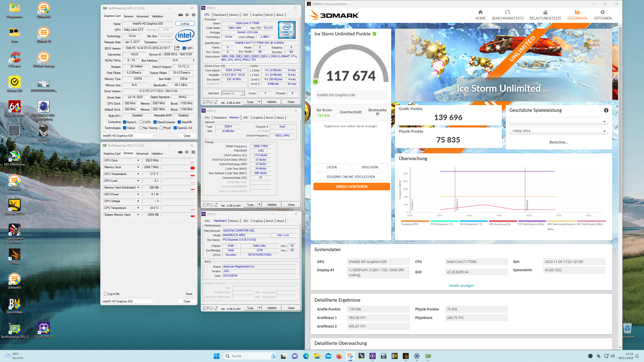Click the SPEICHERN button
The height and width of the screenshot is (362, 644).
pos(370,167)
